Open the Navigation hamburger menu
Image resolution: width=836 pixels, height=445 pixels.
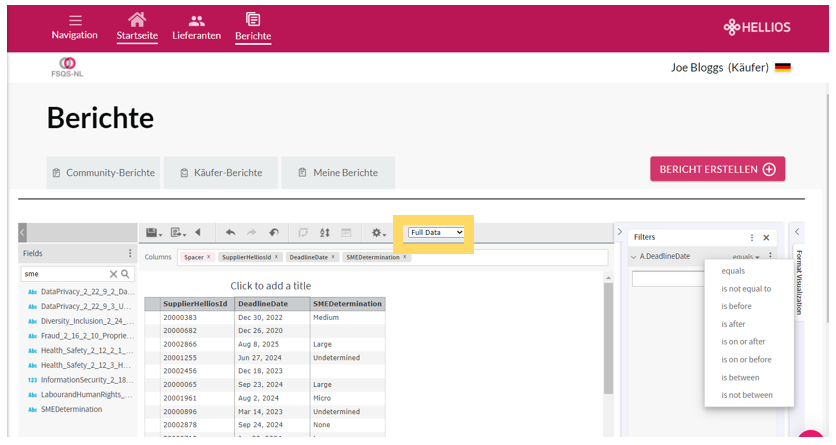point(75,27)
